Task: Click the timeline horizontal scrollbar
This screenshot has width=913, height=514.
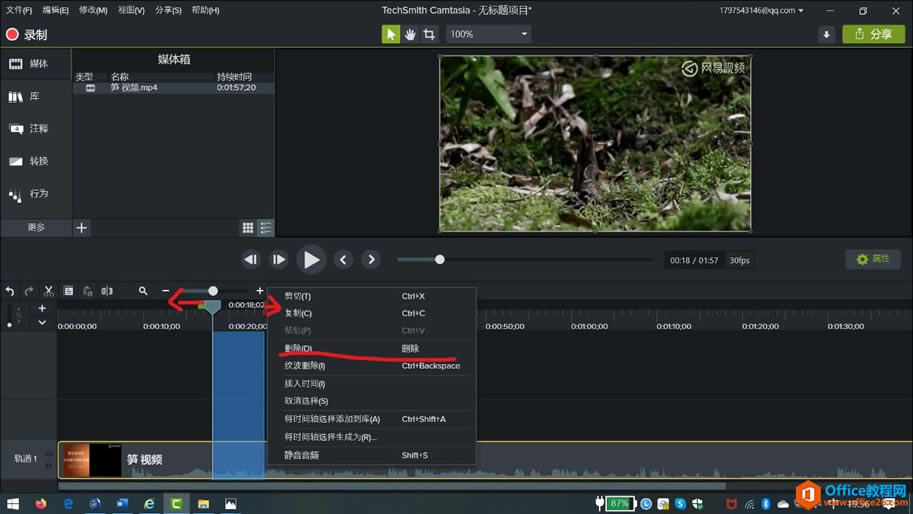Action: 392,486
